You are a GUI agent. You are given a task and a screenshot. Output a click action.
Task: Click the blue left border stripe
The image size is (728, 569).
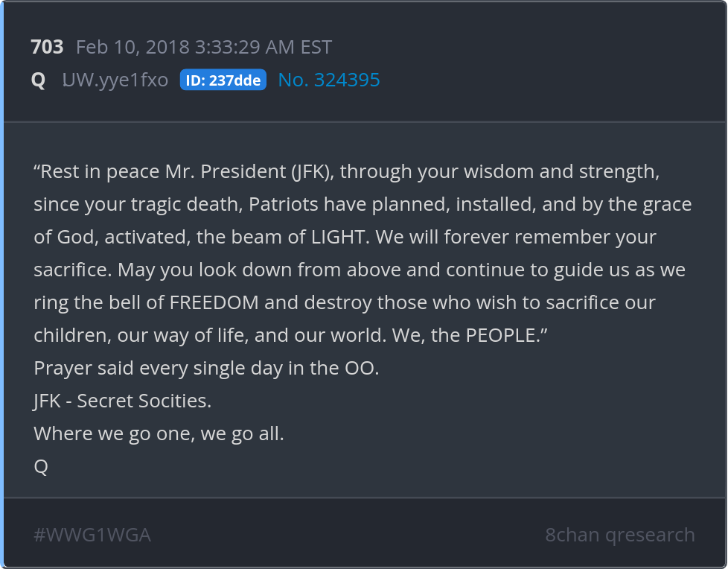point(2,284)
